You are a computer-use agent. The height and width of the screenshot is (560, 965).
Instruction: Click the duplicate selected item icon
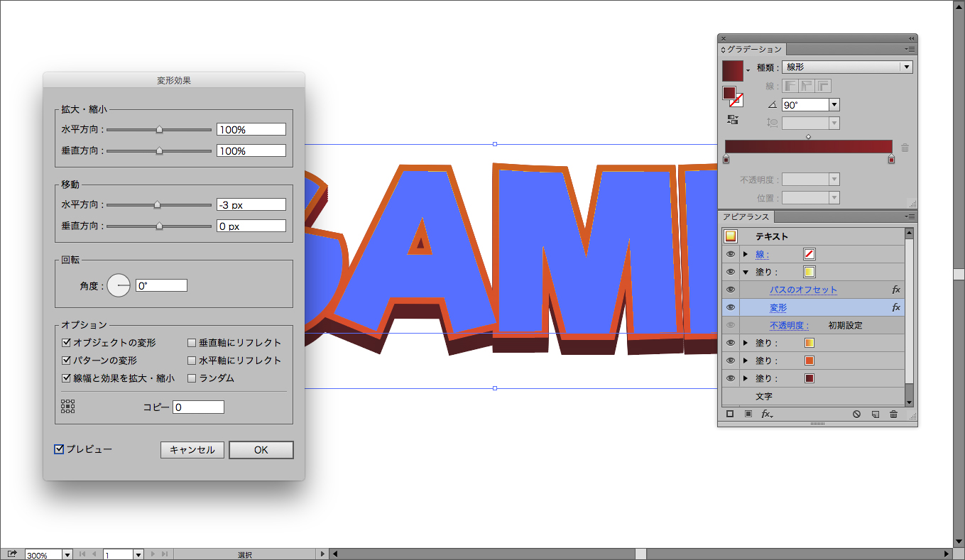point(875,414)
